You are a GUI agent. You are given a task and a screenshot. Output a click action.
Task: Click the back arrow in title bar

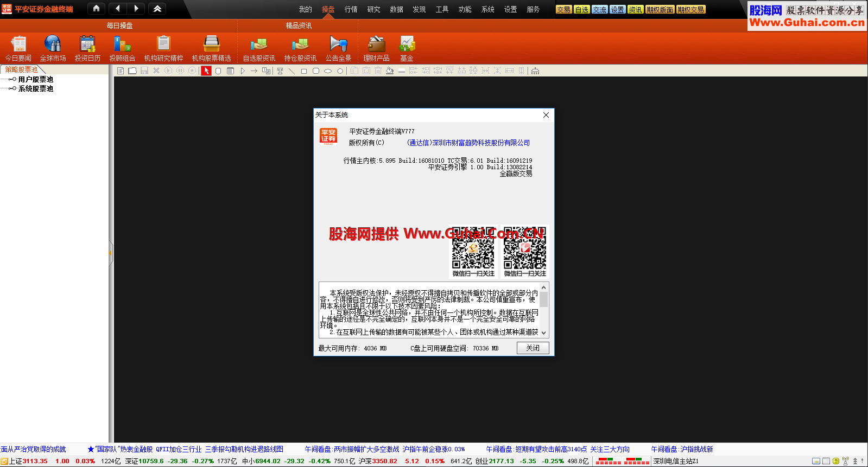[x=118, y=9]
